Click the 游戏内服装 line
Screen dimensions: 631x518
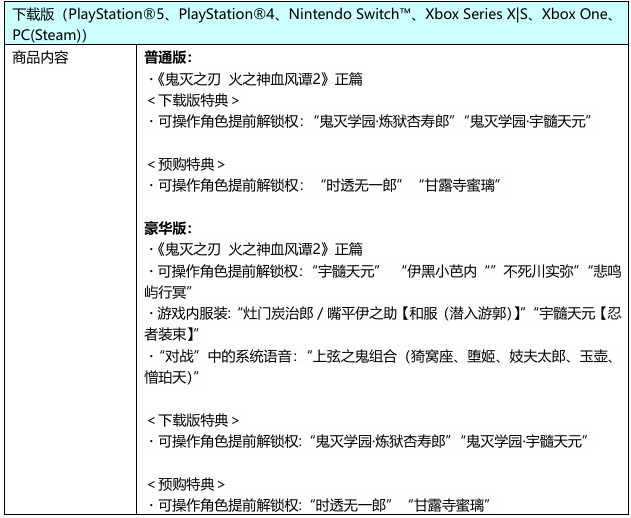(384, 314)
